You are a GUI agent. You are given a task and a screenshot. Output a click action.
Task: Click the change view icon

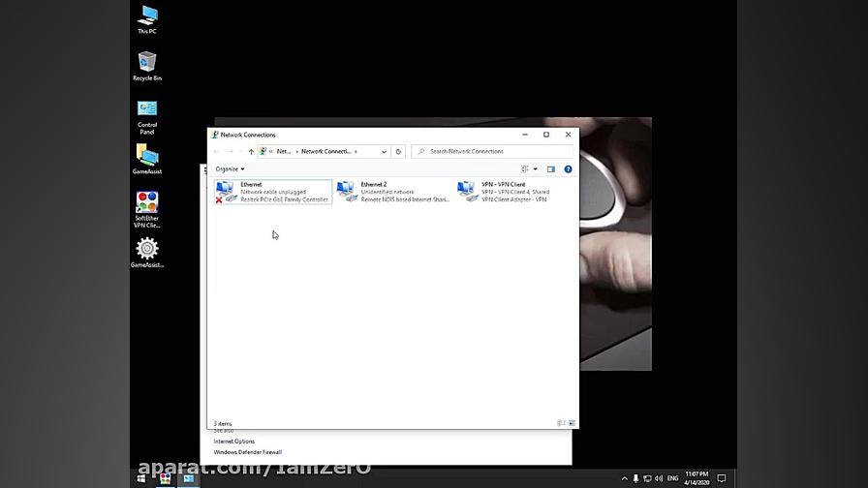[524, 169]
